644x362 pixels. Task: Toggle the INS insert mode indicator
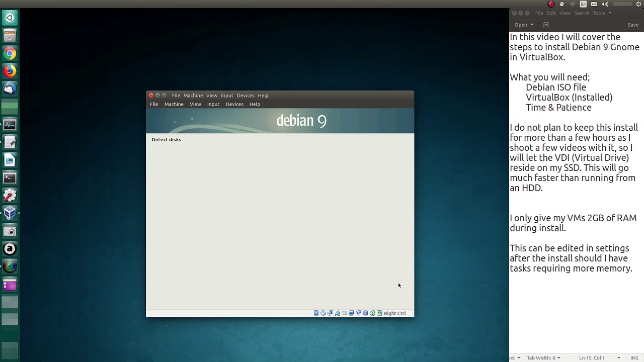[x=634, y=358]
